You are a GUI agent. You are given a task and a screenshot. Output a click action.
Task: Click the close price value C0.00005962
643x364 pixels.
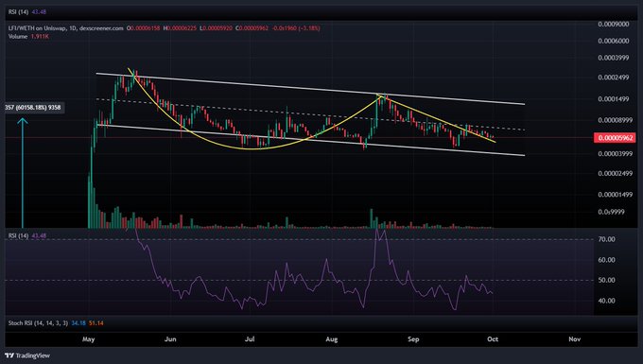[252, 28]
